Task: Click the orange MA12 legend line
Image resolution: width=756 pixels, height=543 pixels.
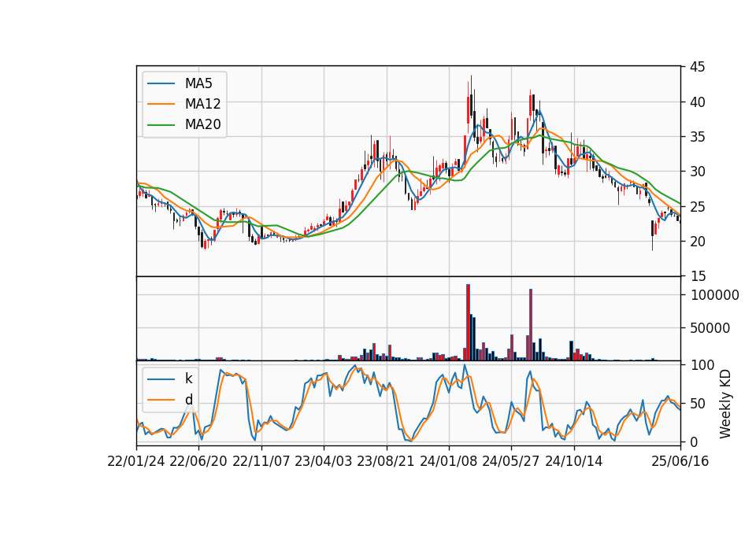Action: [161, 104]
